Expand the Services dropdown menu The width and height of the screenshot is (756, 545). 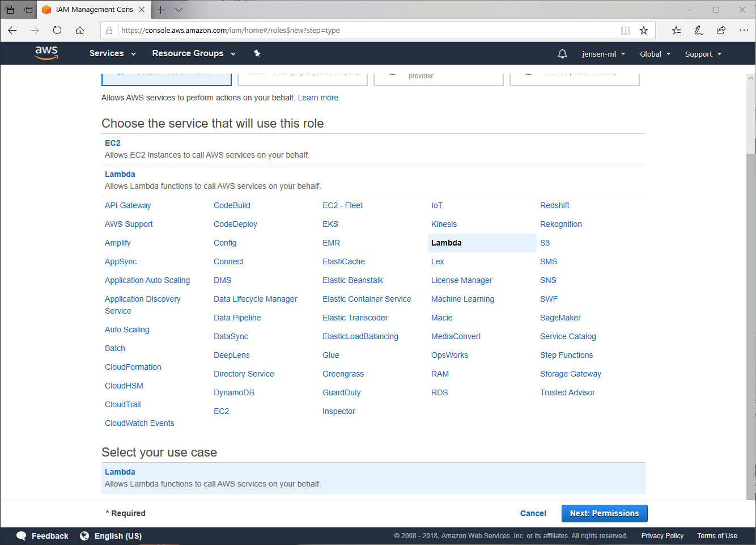[x=112, y=53]
